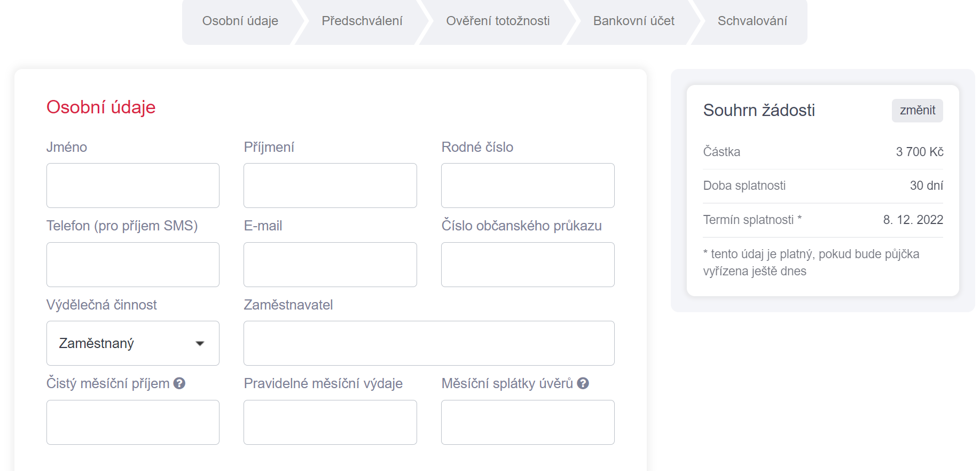
Task: Click the Termín splatnosti * label
Action: point(752,220)
